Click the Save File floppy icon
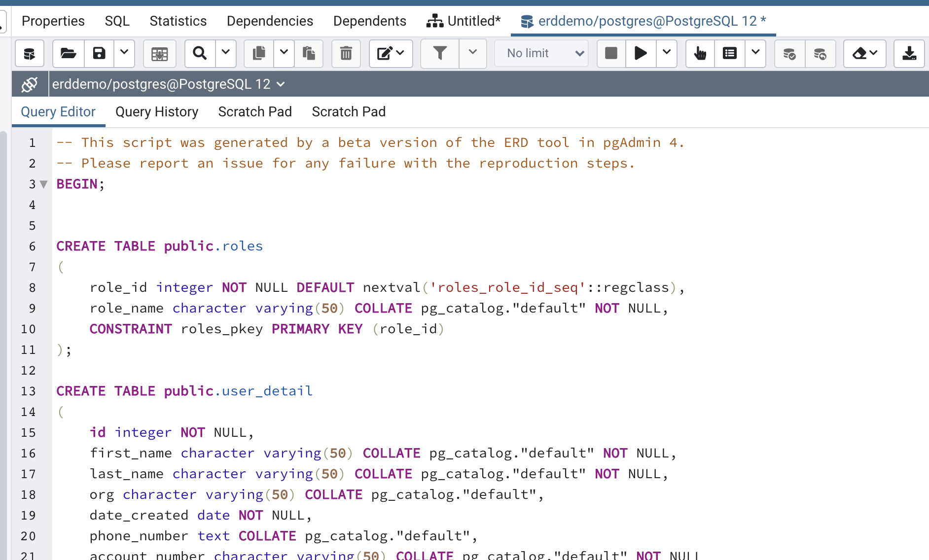 (99, 53)
